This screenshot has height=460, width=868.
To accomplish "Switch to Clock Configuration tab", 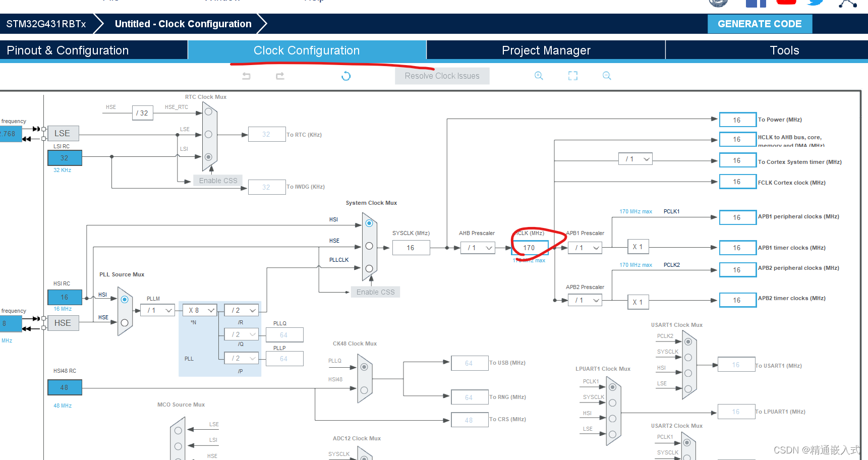I will pos(307,50).
